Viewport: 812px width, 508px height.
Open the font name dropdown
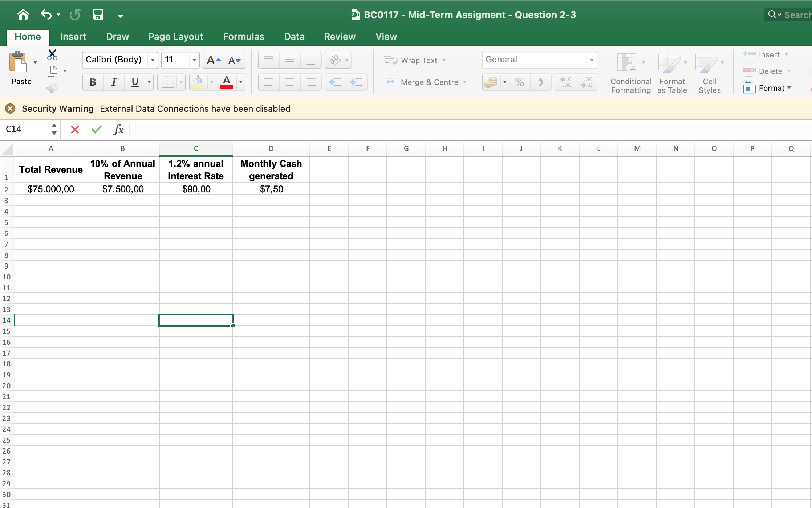coord(153,60)
